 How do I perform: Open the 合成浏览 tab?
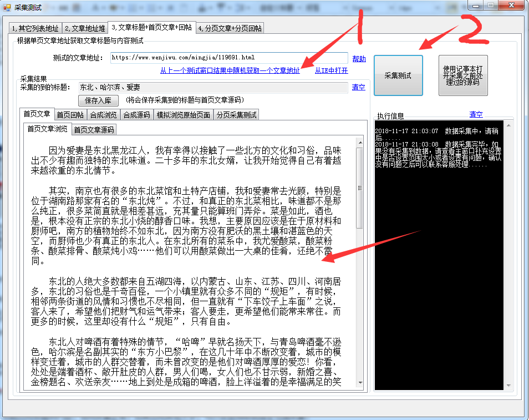click(103, 115)
